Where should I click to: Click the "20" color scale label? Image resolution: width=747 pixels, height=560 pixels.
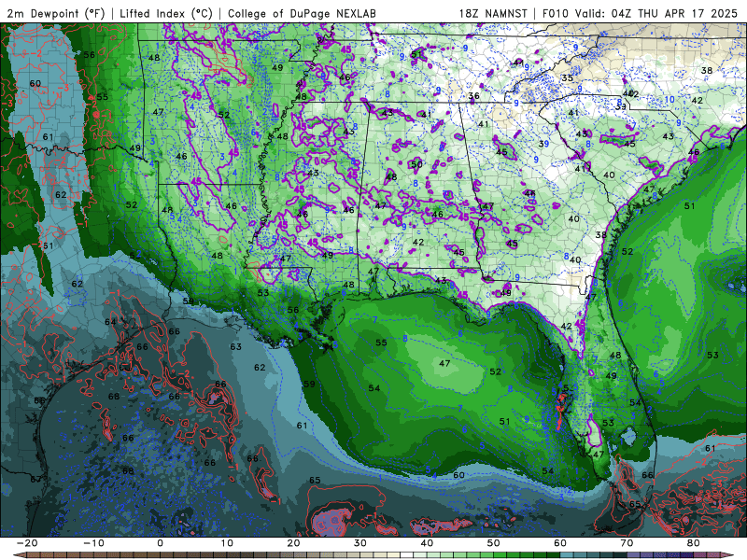(x=293, y=543)
